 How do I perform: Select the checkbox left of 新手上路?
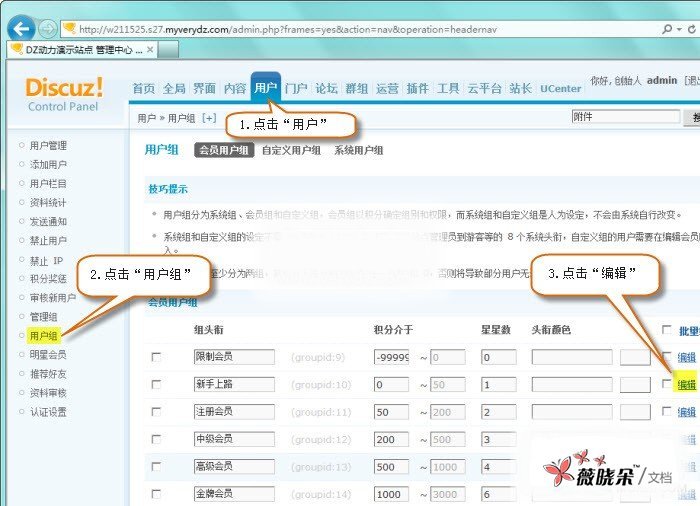pyautogui.click(x=155, y=384)
